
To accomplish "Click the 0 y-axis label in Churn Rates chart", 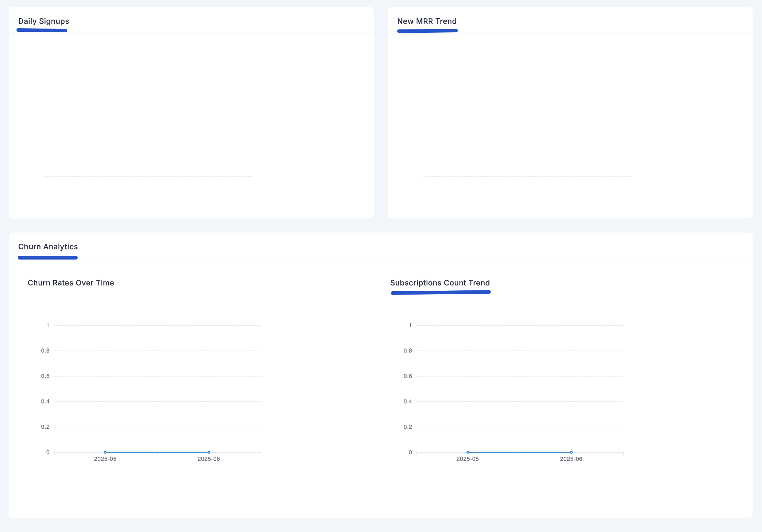I will coord(48,452).
